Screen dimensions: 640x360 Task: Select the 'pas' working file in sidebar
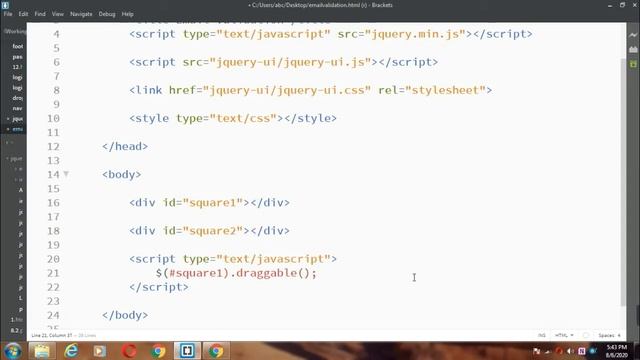[x=18, y=57]
